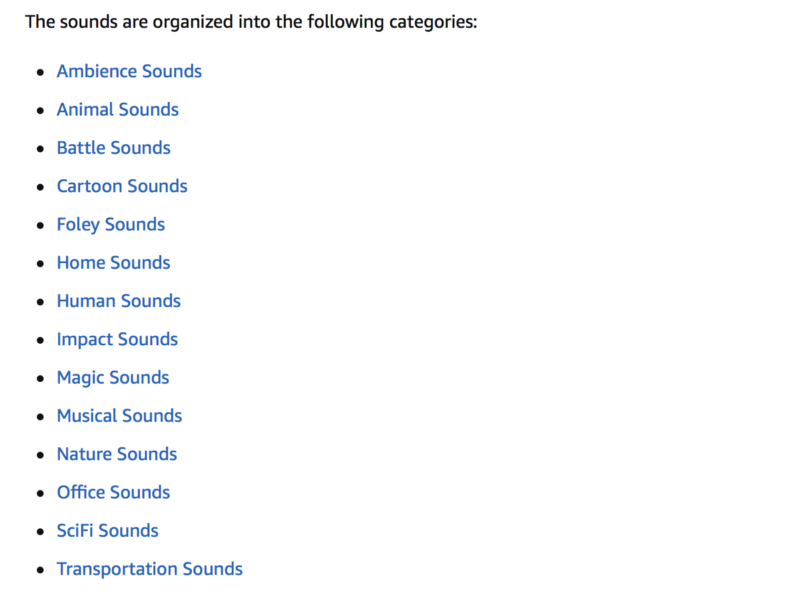Click the bullet beside Ambience Sounds
This screenshot has height=599, width=800.
[41, 72]
